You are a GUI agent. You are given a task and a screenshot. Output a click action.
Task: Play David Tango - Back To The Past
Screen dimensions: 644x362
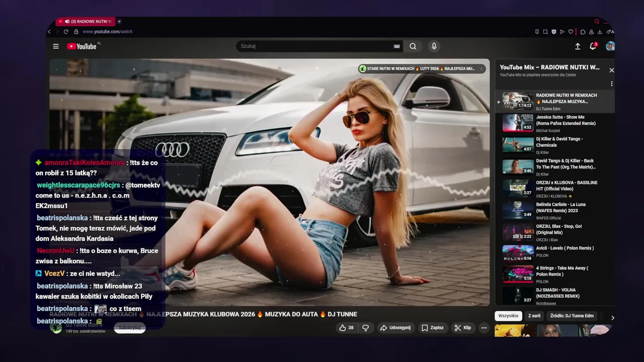554,167
